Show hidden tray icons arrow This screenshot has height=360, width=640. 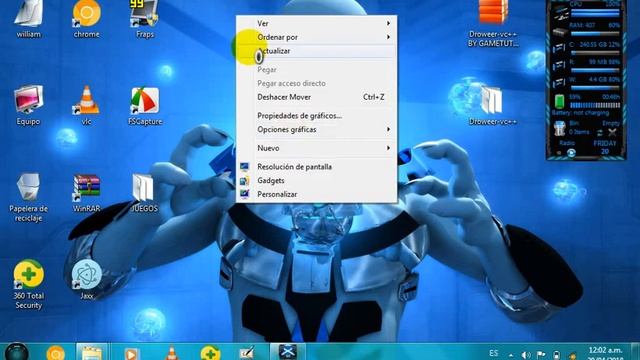tap(511, 356)
